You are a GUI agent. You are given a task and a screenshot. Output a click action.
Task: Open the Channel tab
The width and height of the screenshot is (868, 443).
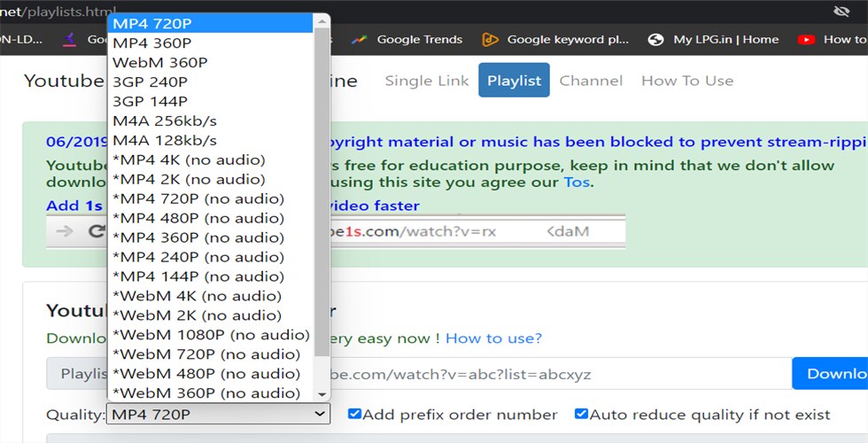pyautogui.click(x=591, y=81)
